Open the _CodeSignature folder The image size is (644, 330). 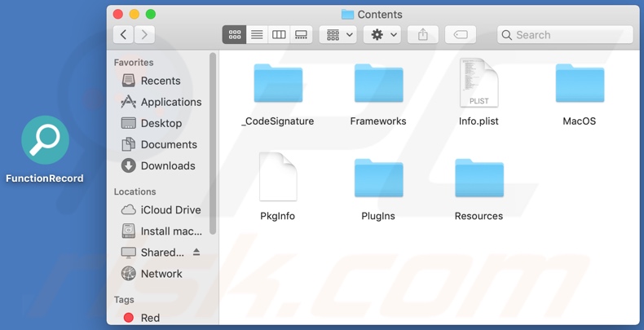[278, 85]
